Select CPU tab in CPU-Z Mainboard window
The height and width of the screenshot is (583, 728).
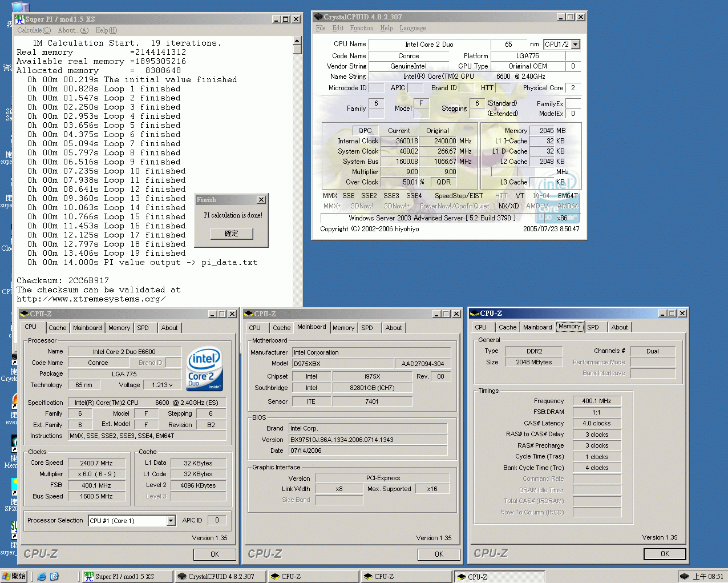click(x=255, y=328)
